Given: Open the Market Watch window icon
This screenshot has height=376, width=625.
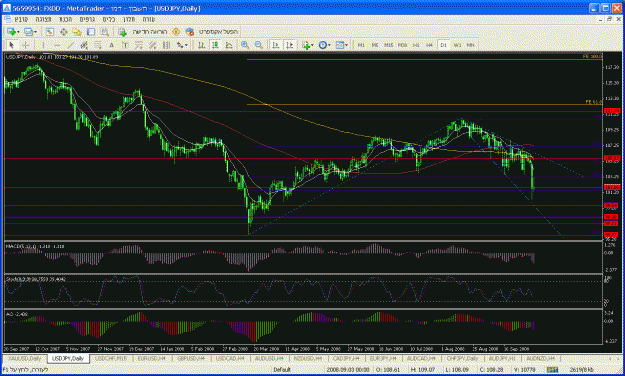Looking at the screenshot, I should (x=49, y=32).
